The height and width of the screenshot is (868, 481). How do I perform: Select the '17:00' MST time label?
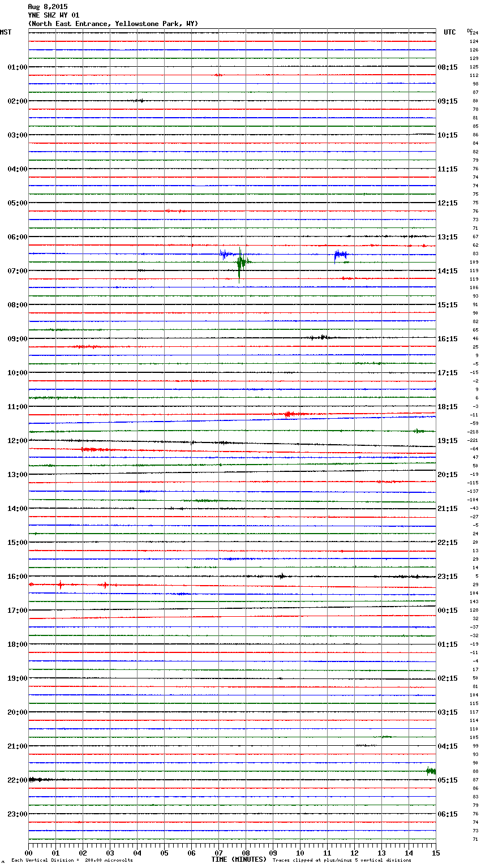(17, 611)
